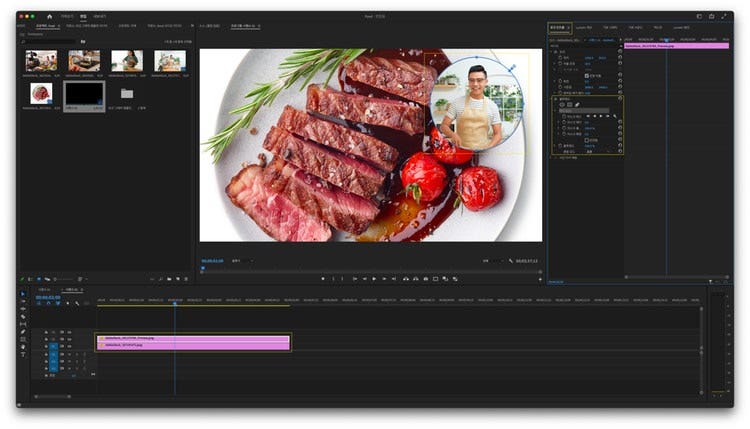Image resolution: width=750 pixels, height=429 pixels.
Task: Toggle visibility eye of top video track
Action: [x=69, y=331]
